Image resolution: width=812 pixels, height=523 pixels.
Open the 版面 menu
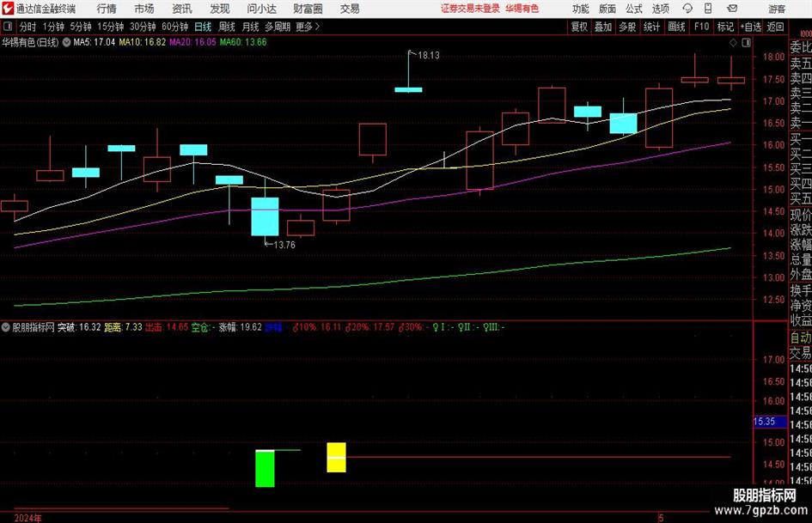(607, 9)
